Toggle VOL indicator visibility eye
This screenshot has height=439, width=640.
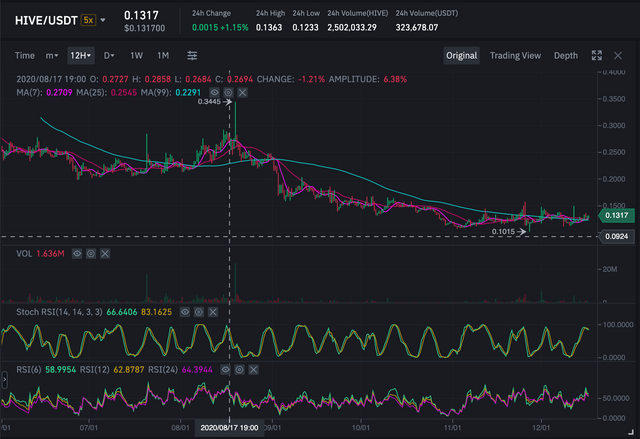[77, 254]
